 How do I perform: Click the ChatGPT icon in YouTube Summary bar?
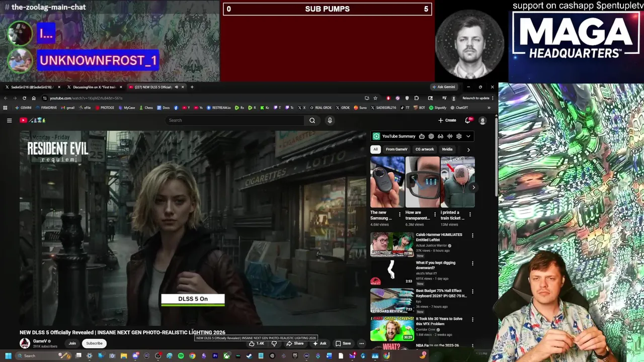point(431,136)
